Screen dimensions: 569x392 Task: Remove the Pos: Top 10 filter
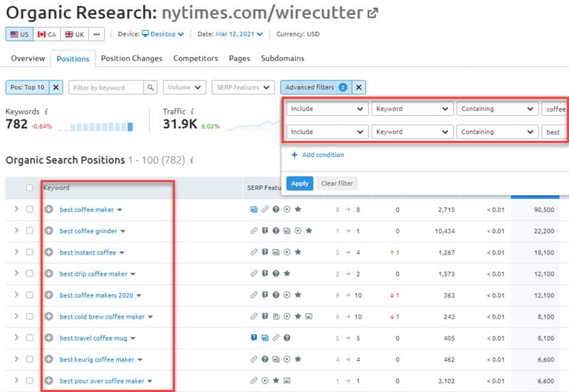pos(56,88)
